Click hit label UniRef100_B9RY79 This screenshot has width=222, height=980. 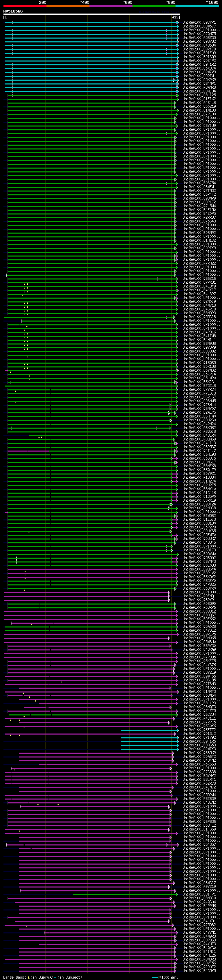point(199,49)
